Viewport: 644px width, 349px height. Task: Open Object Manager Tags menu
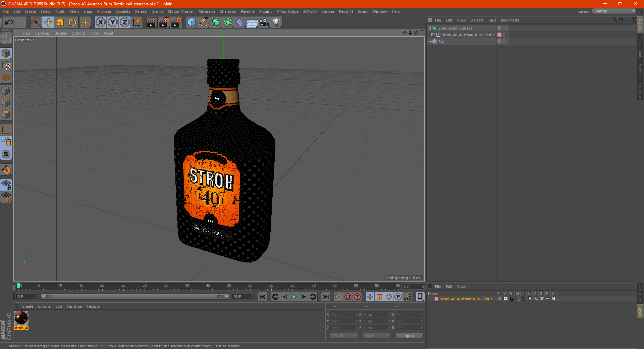point(492,20)
